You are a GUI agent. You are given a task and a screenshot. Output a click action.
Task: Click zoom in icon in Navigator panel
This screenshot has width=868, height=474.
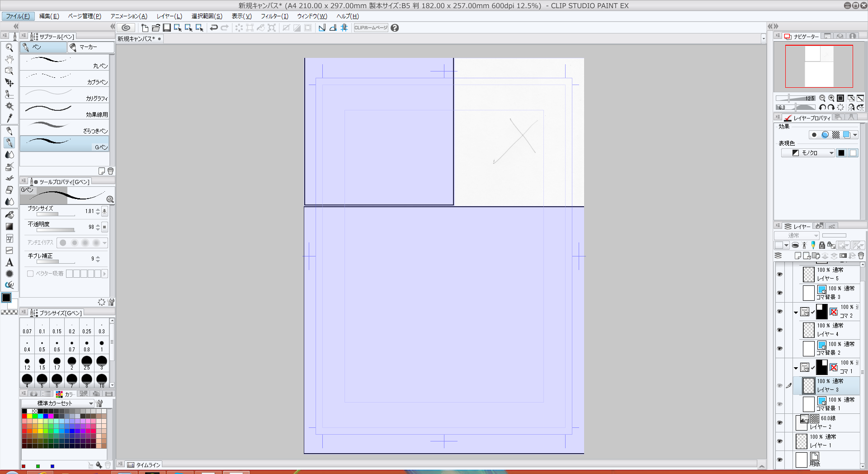831,98
